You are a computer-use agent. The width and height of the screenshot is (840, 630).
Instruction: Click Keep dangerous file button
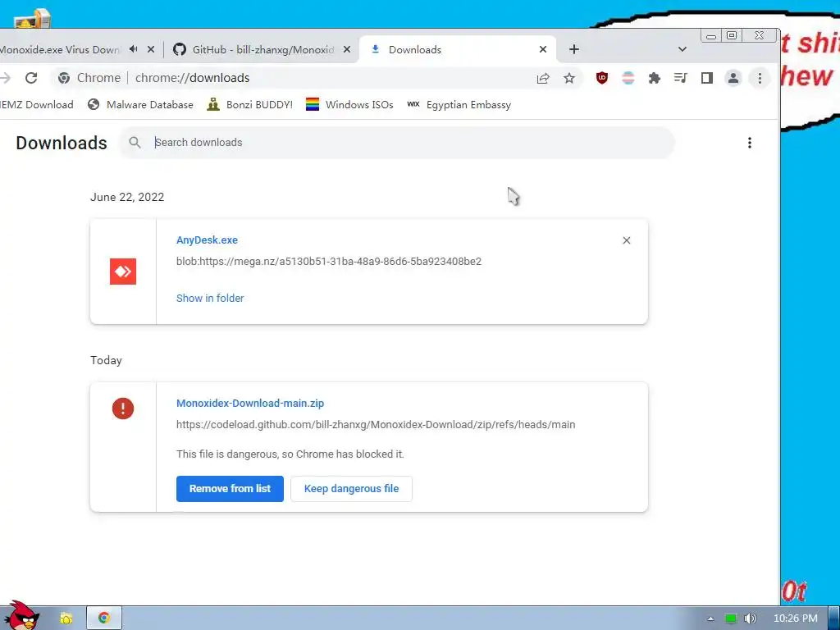351,489
